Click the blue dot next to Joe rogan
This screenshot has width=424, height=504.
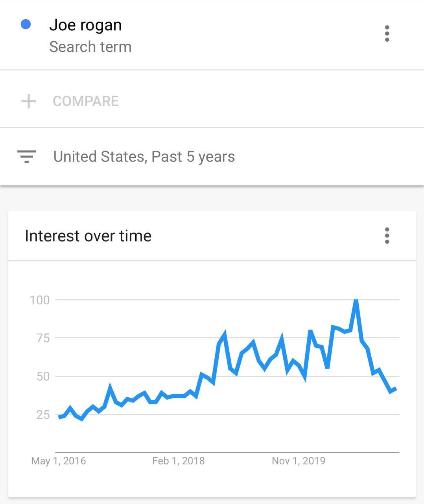(x=26, y=25)
